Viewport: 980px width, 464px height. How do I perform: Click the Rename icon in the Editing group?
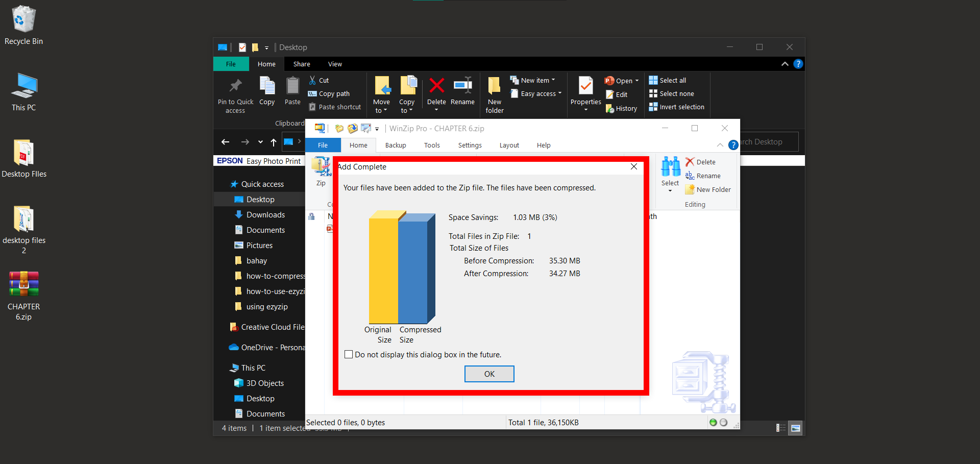pos(689,176)
